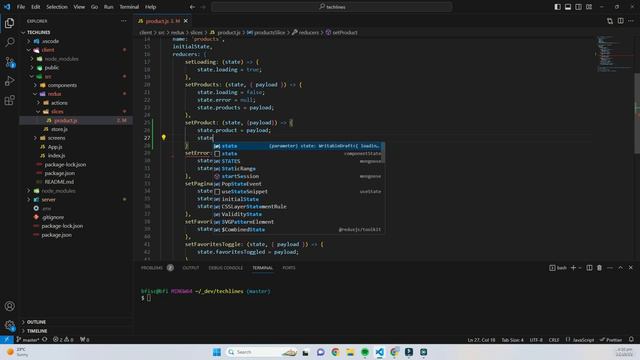Maximize the panel with the up chevron

pyautogui.click(x=620, y=268)
